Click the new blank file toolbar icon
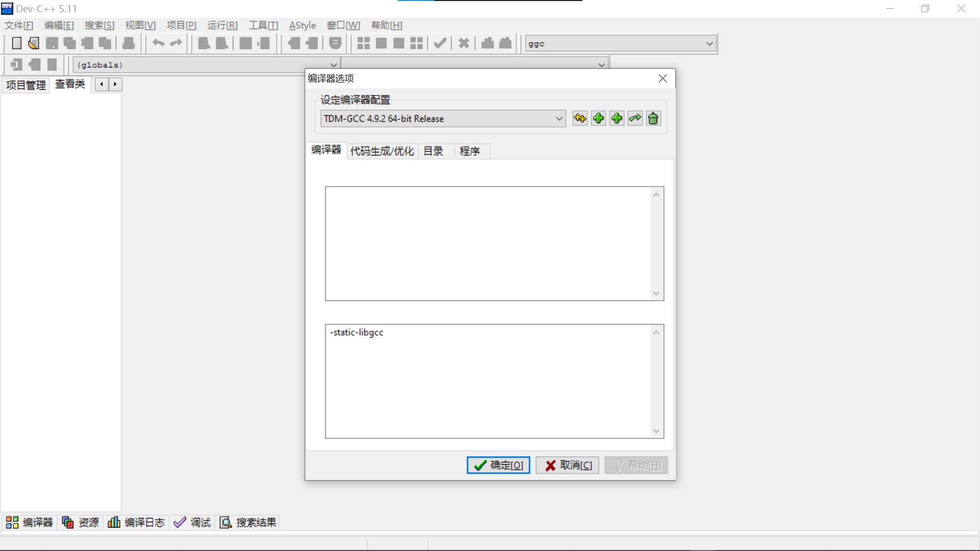980x551 pixels. point(16,43)
